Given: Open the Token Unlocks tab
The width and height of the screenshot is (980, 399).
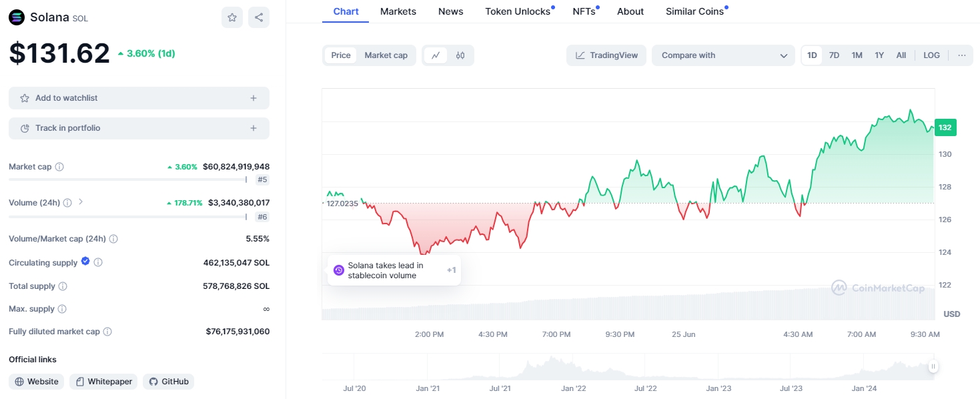Looking at the screenshot, I should pos(518,11).
